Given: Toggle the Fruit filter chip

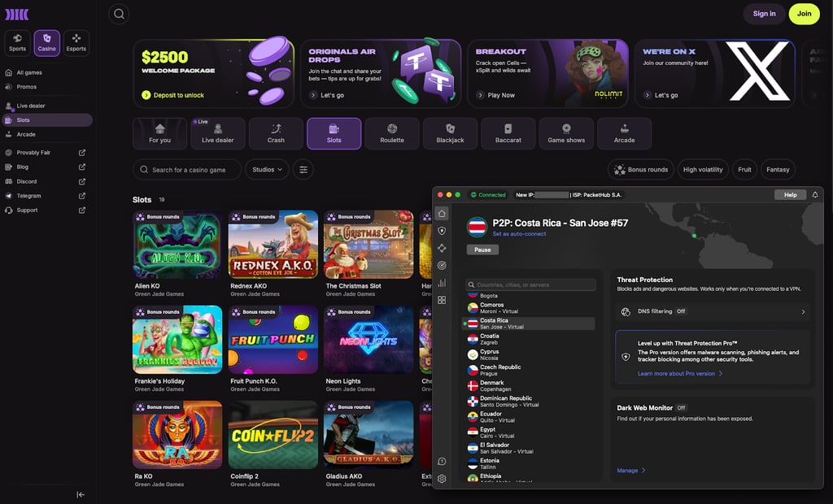Looking at the screenshot, I should point(745,169).
